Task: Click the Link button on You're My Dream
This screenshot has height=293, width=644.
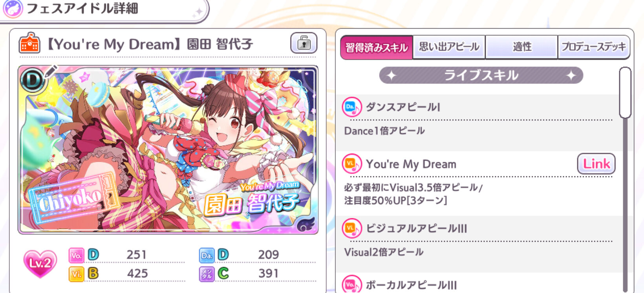Action: pyautogui.click(x=596, y=164)
